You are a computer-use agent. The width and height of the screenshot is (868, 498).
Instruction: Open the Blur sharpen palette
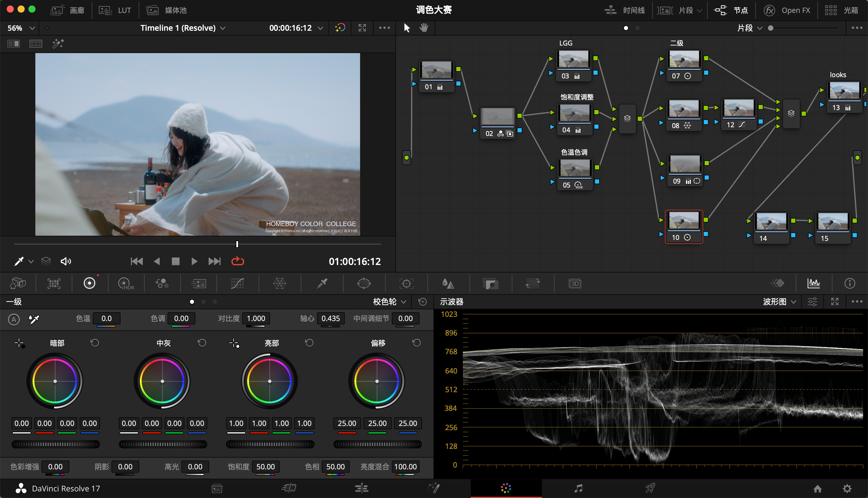(x=448, y=284)
